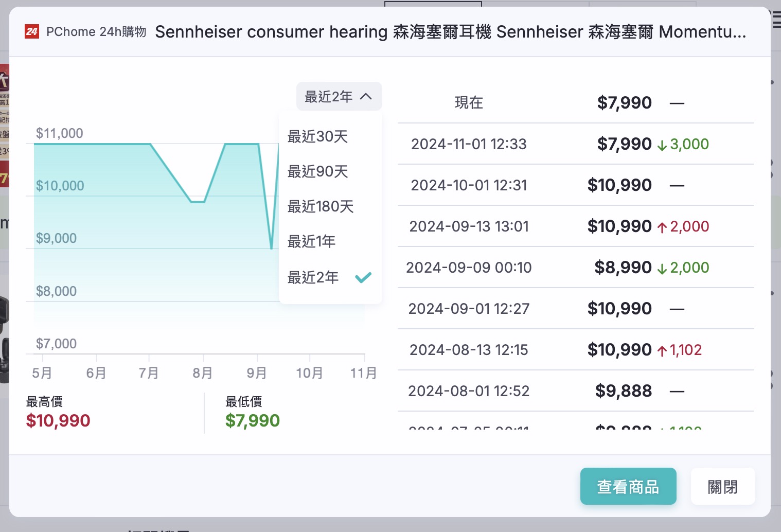Open the Sennheiser product title link
The image size is (781, 532).
click(x=450, y=32)
